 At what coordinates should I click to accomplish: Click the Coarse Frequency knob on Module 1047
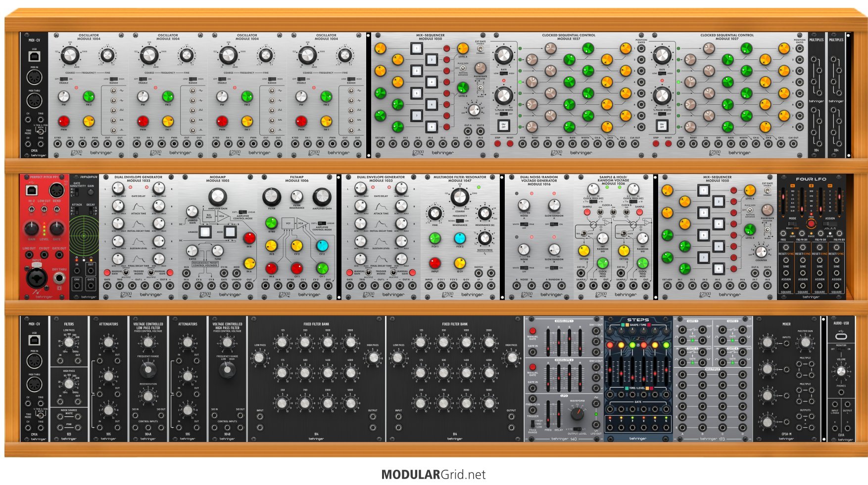[459, 197]
